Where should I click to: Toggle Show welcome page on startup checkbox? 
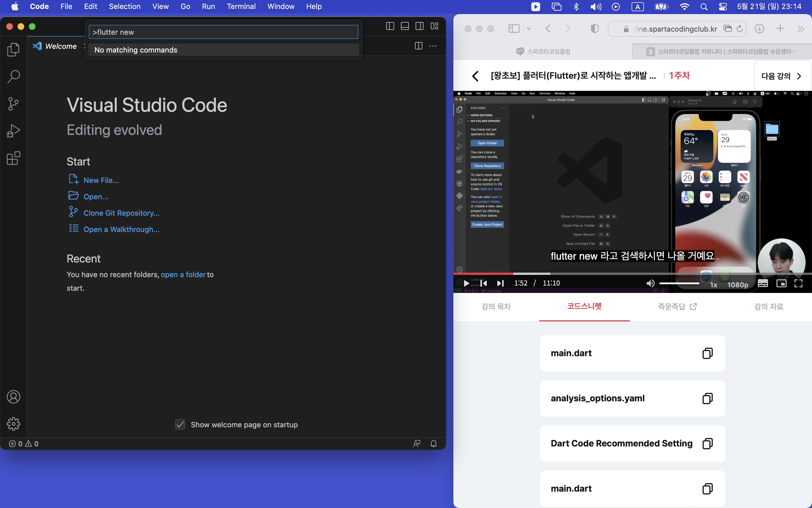click(180, 424)
